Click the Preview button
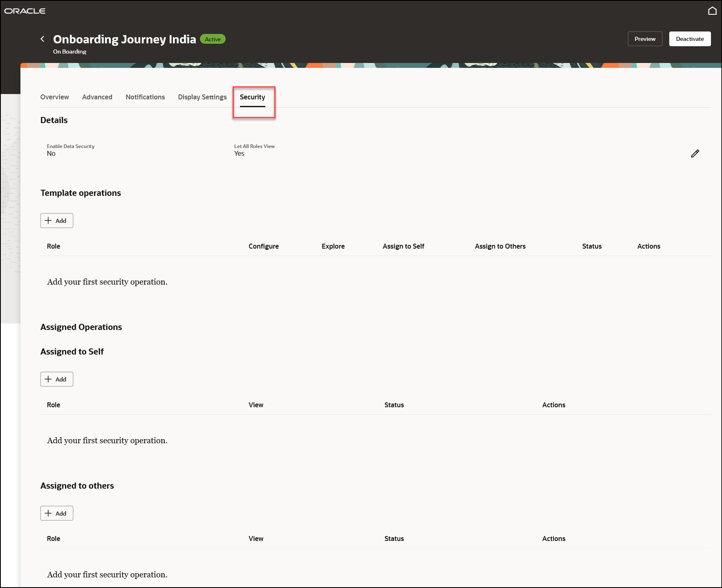Screen dimensions: 722x588 (645, 39)
